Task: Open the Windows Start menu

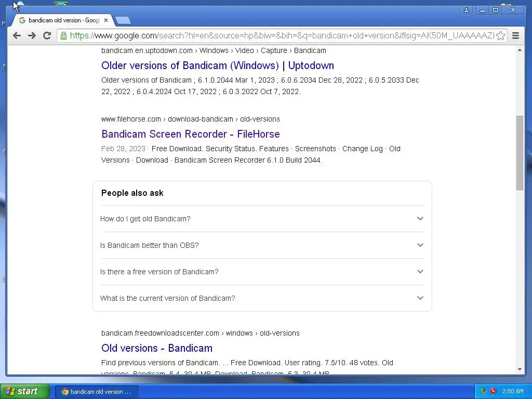Action: point(24,392)
